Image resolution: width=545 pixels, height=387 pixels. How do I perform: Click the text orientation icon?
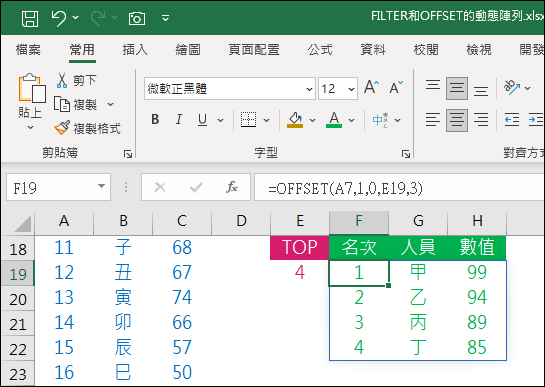512,88
